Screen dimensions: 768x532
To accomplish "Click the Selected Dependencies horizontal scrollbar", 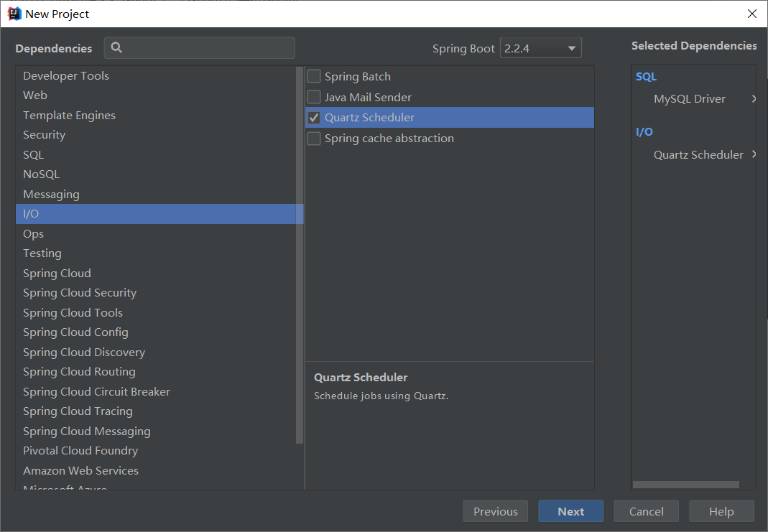I will click(685, 485).
